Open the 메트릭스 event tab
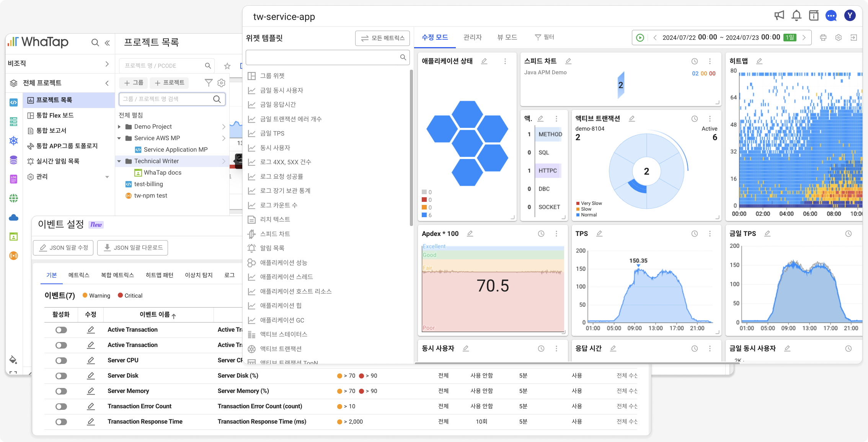 pos(79,275)
